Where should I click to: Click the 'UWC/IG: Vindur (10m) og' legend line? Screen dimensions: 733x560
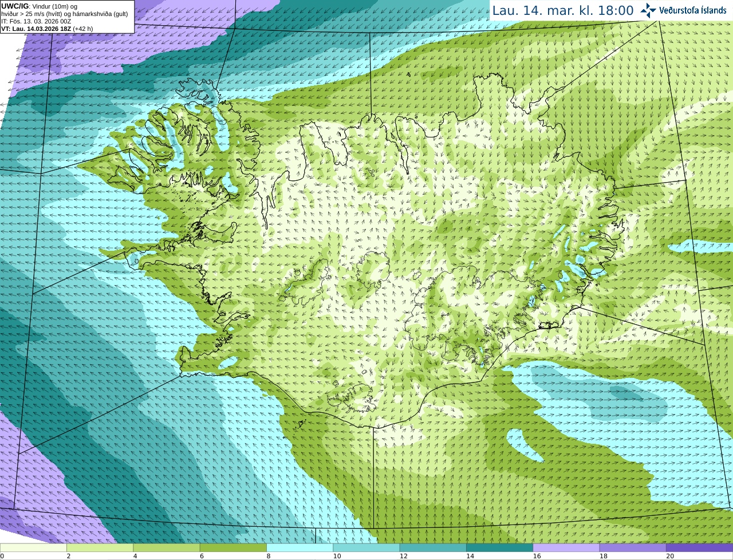tap(39, 6)
